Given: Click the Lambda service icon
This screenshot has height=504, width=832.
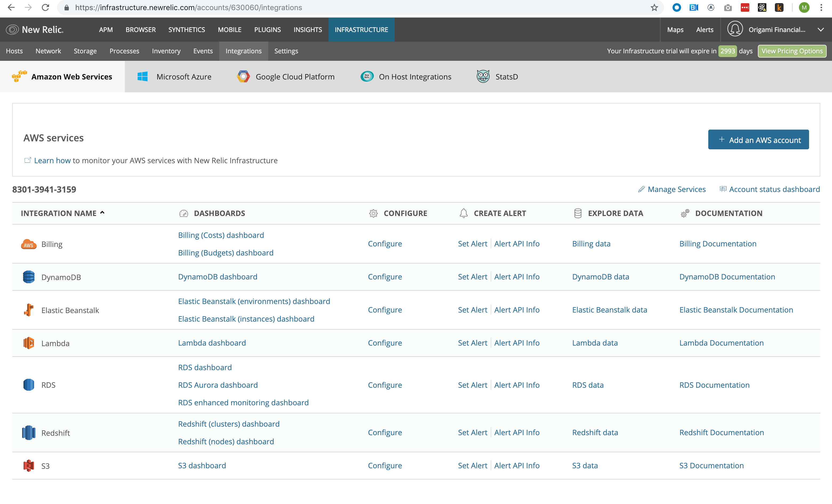Looking at the screenshot, I should pos(29,343).
